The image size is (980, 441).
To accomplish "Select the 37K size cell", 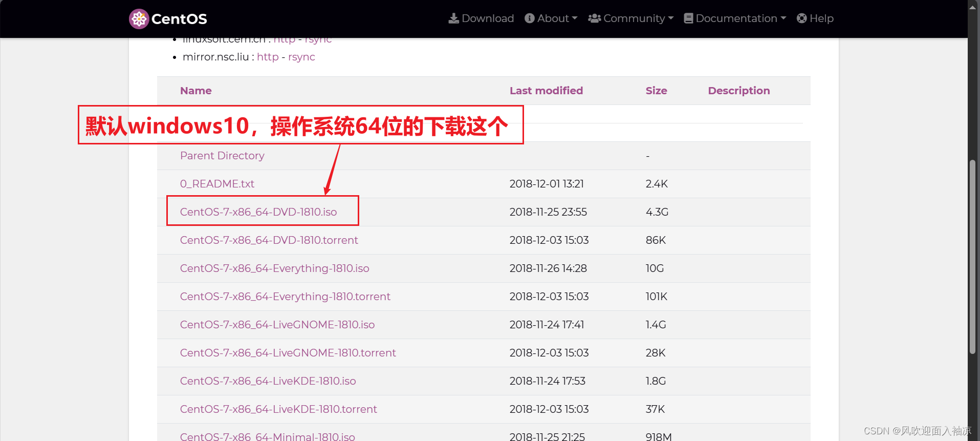I will [655, 409].
